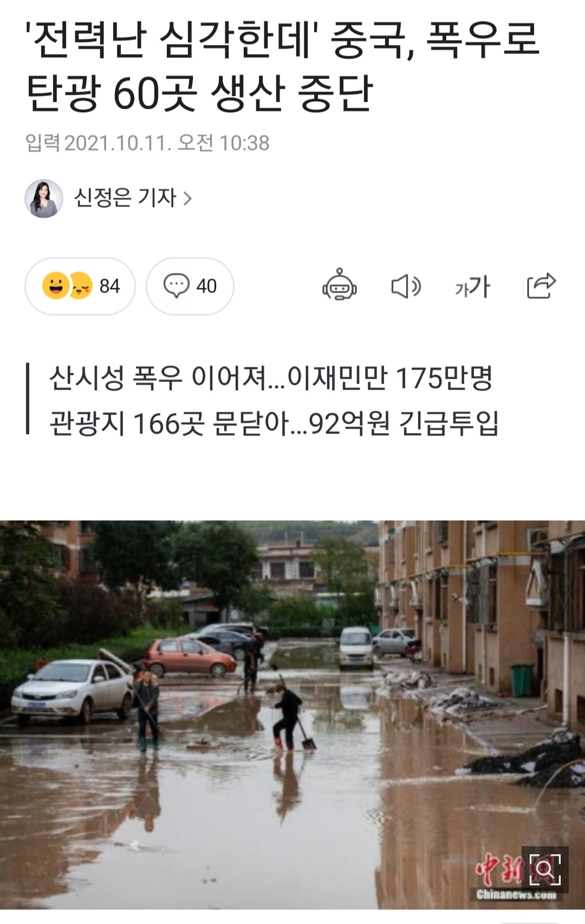
Task: Tap the smiling emoji reaction face
Action: click(55, 286)
